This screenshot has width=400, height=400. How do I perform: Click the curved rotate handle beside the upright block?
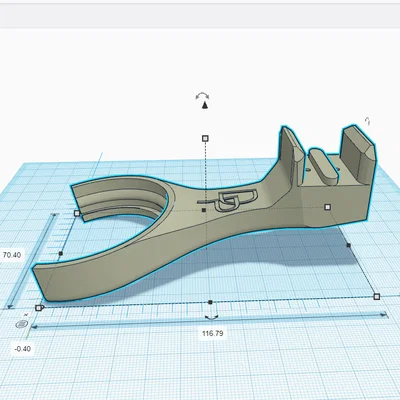point(367,121)
